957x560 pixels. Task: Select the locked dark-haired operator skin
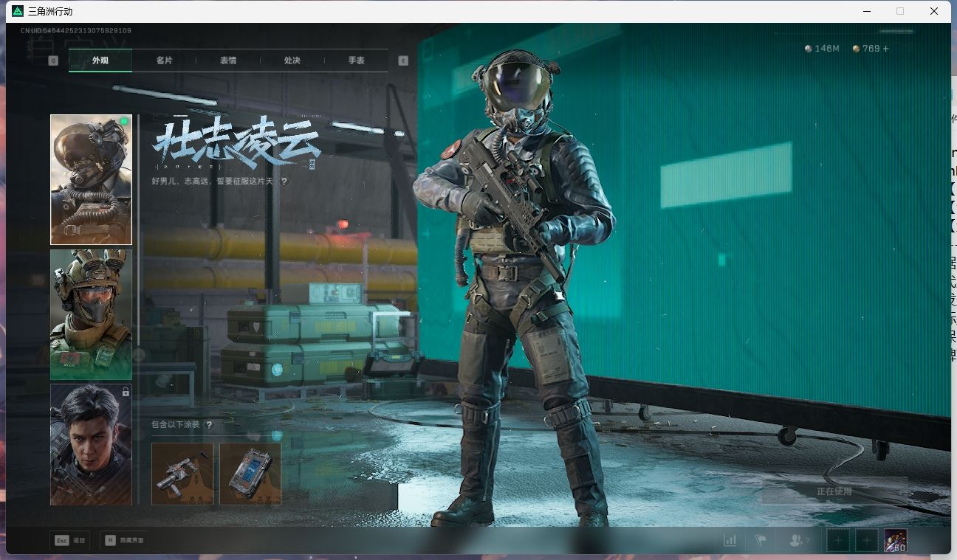coord(91,444)
